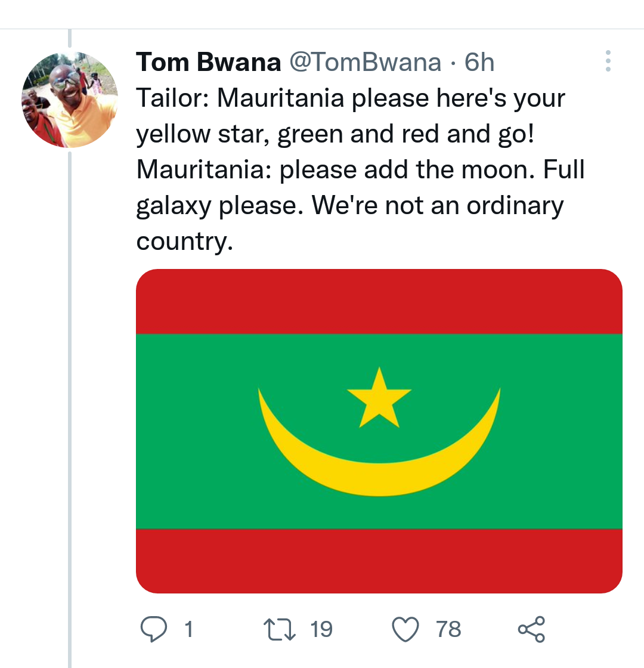
Task: Click the yellow star on the flag
Action: (x=379, y=398)
